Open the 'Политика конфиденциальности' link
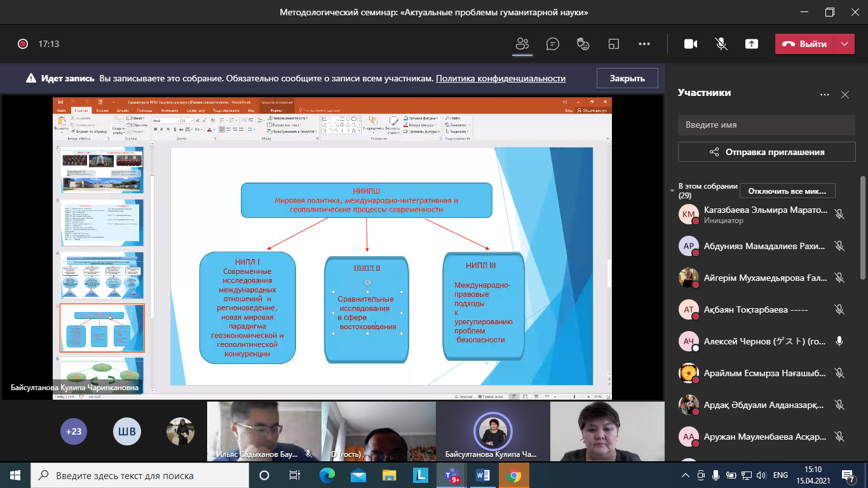The width and height of the screenshot is (868, 488). point(501,78)
